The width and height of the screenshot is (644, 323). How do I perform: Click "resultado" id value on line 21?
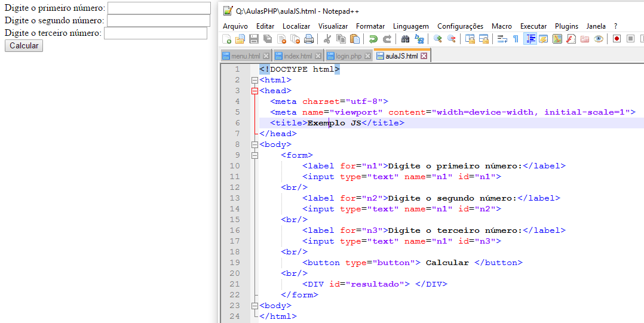375,284
